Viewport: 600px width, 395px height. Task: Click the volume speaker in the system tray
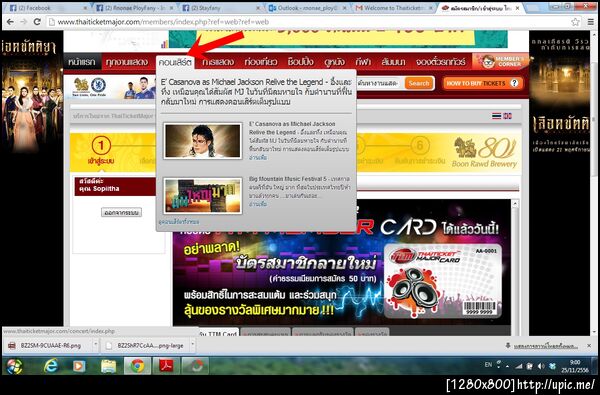(541, 366)
